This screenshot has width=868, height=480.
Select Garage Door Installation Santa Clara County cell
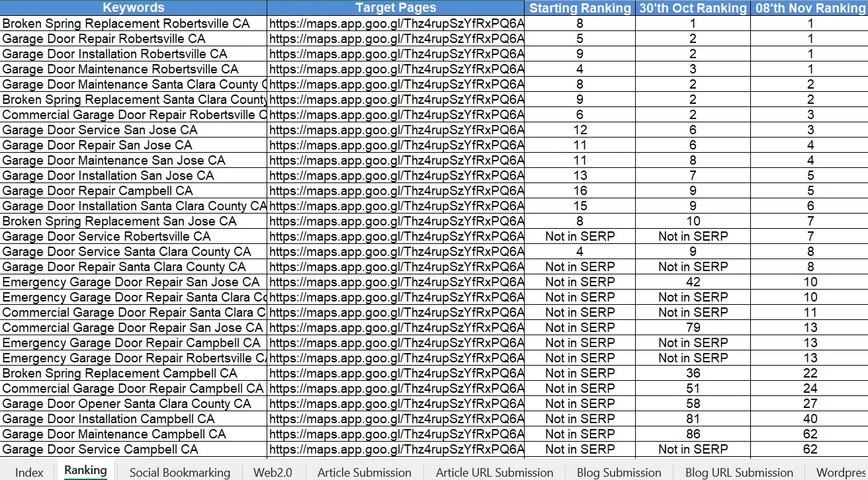click(x=134, y=206)
